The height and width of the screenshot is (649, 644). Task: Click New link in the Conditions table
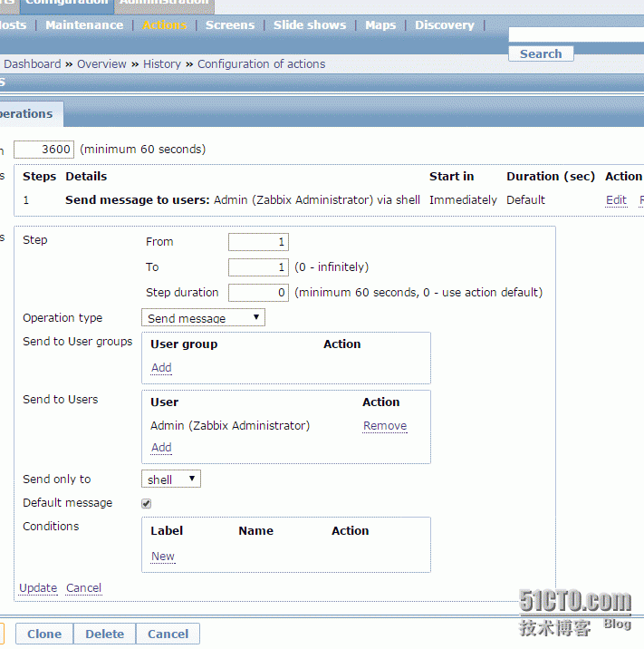163,557
